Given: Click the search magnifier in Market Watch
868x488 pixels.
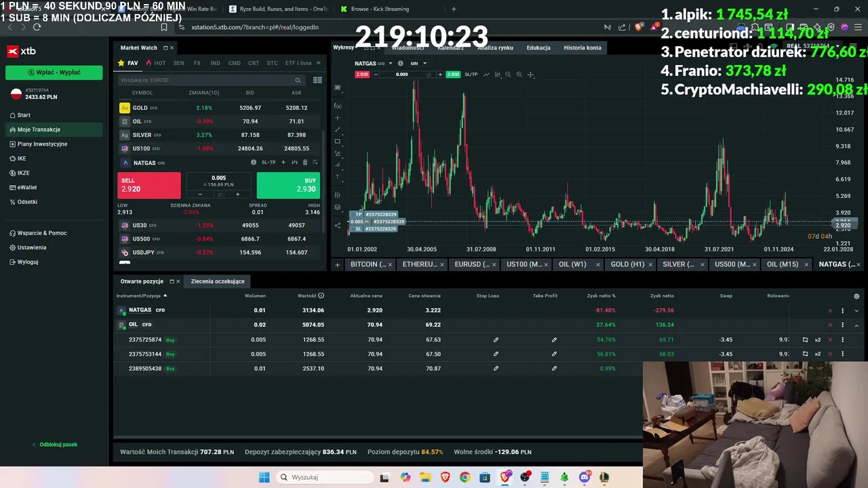Looking at the screenshot, I should (298, 80).
